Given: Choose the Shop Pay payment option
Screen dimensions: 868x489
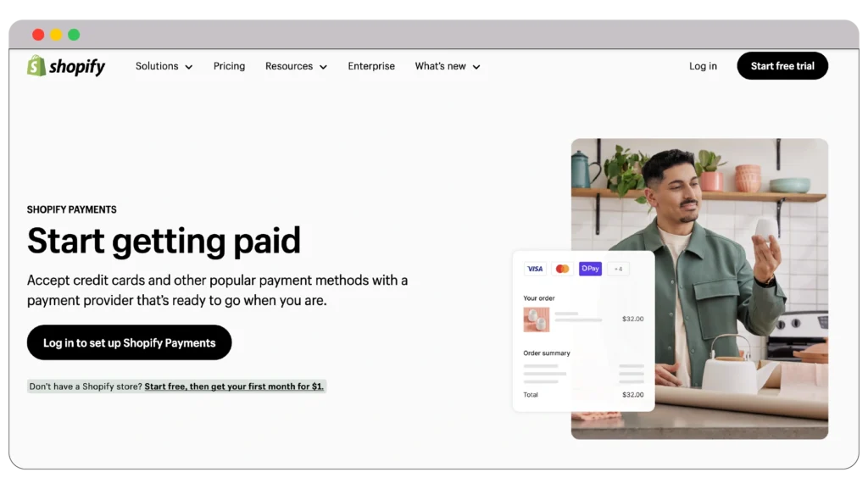Looking at the screenshot, I should pyautogui.click(x=590, y=268).
